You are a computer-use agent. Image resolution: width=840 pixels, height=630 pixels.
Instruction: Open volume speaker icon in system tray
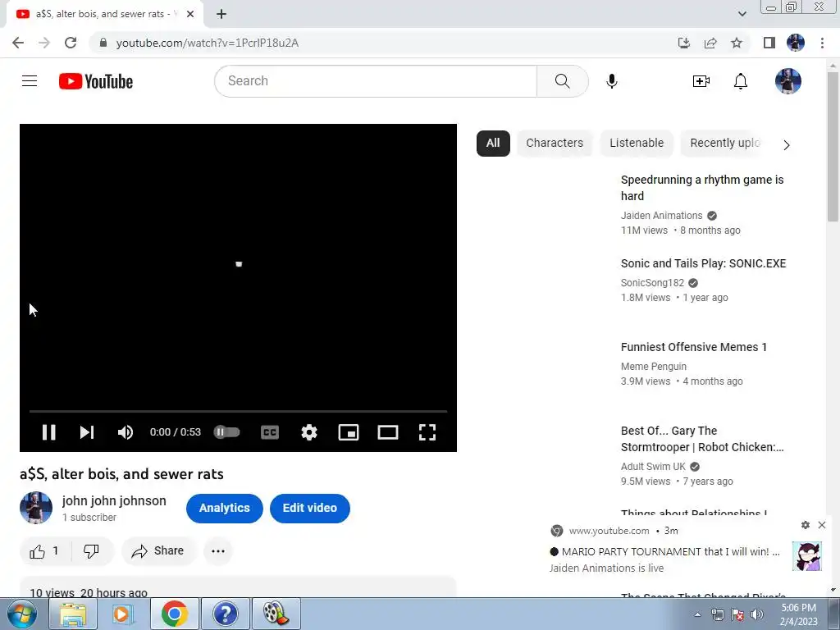click(x=757, y=614)
